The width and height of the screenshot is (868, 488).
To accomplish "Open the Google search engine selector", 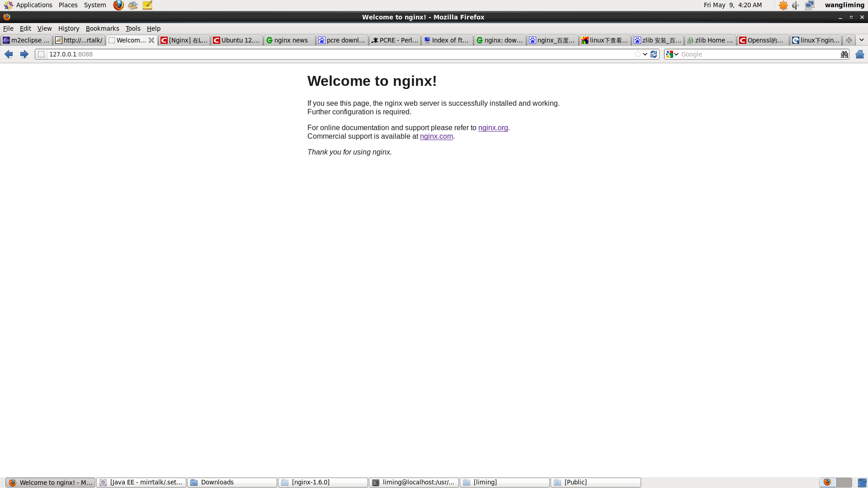I will click(672, 54).
